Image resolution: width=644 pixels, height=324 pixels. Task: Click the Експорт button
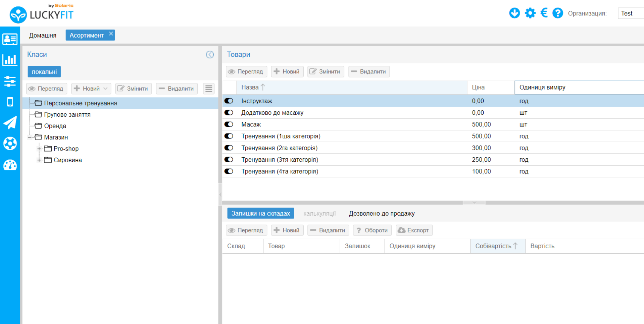coord(414,230)
